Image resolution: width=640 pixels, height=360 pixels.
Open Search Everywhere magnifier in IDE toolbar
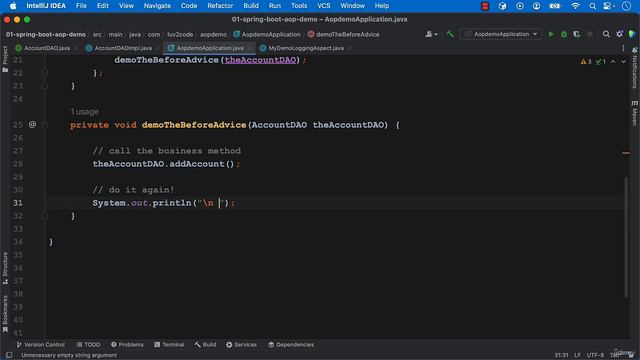(x=606, y=34)
